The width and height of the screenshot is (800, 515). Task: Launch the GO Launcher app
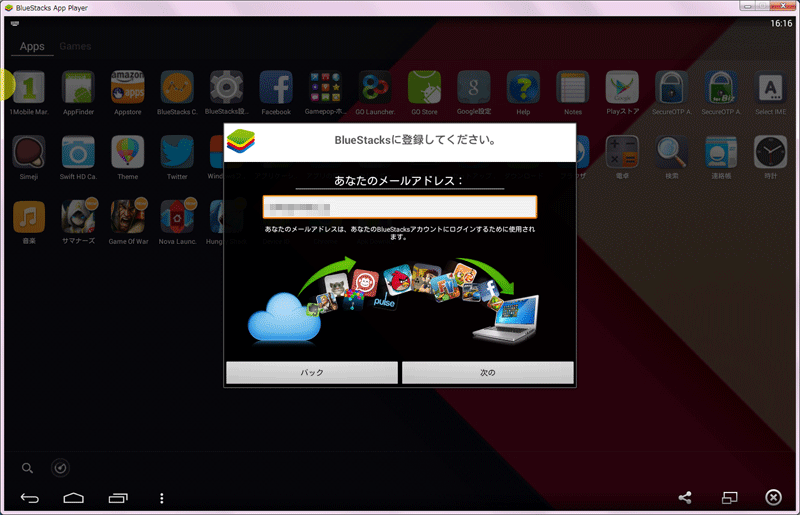point(375,88)
